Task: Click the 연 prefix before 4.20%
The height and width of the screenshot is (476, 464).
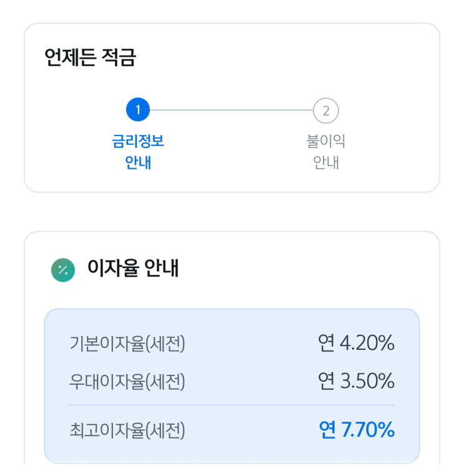Action: [x=326, y=343]
